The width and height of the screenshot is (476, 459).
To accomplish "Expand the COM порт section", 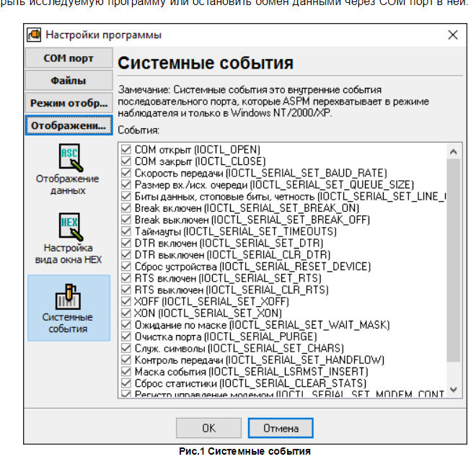I will tap(69, 58).
